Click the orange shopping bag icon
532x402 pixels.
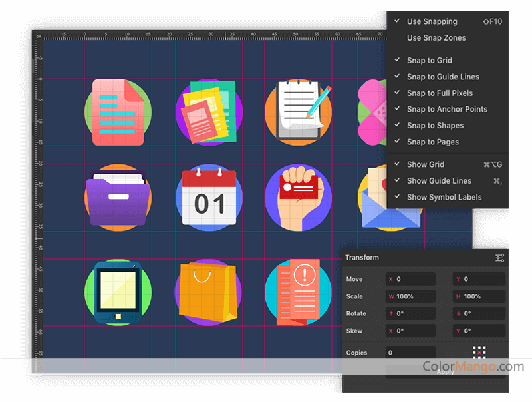pyautogui.click(x=207, y=293)
